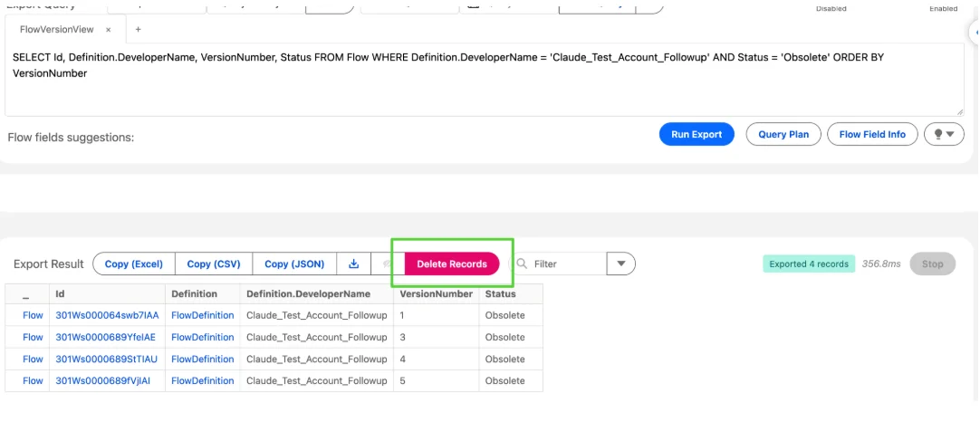Click the VersionNumber cell showing 3
980x422 pixels.
[x=437, y=337]
